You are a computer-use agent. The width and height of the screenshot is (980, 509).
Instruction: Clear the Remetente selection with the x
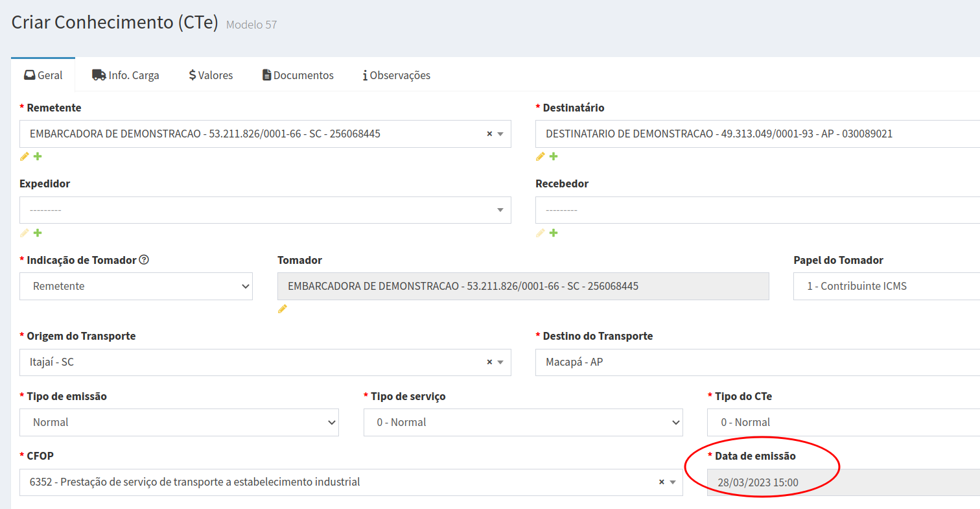(x=489, y=134)
